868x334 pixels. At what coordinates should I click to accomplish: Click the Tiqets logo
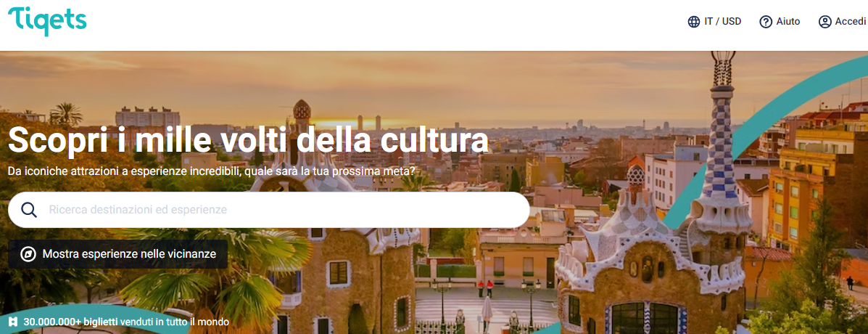pyautogui.click(x=47, y=20)
